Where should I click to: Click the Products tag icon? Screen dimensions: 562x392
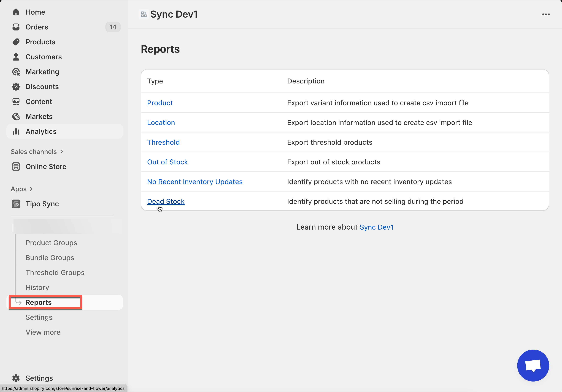click(16, 42)
